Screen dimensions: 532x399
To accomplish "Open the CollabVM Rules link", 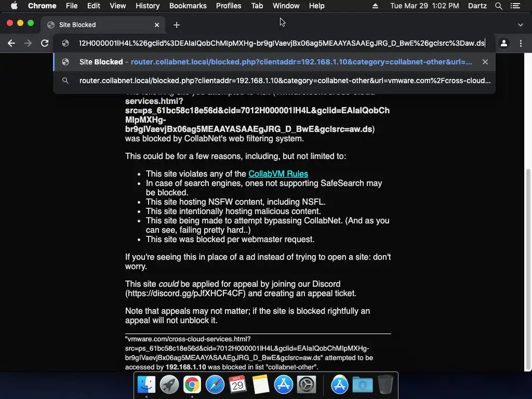I will [278, 174].
